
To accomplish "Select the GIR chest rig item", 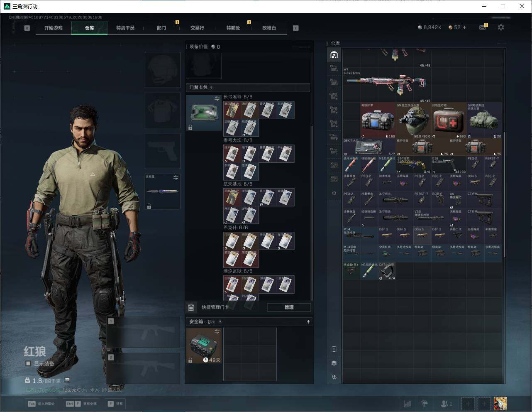I will pos(484,120).
